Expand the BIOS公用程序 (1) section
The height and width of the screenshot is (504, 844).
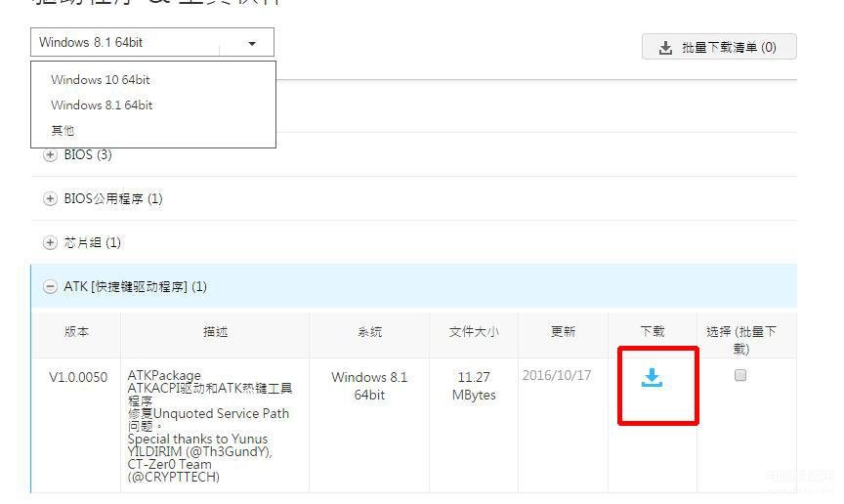pos(50,198)
